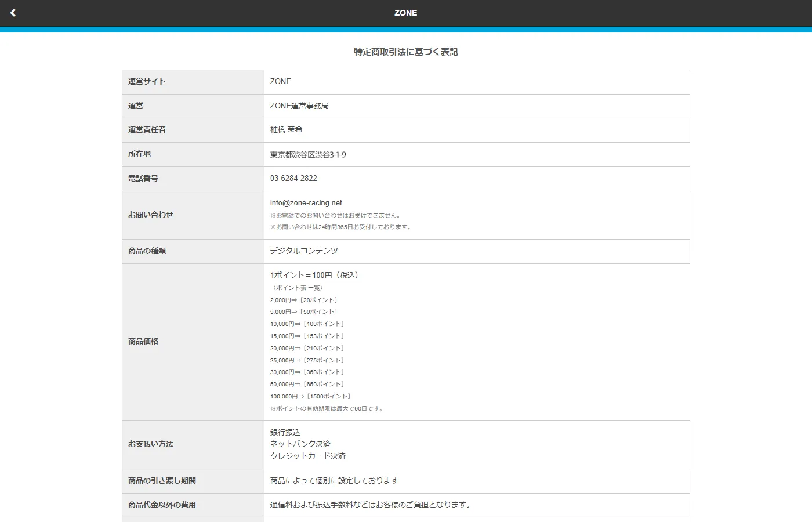Go back using the header back arrow
This screenshot has width=812, height=522.
[13, 13]
